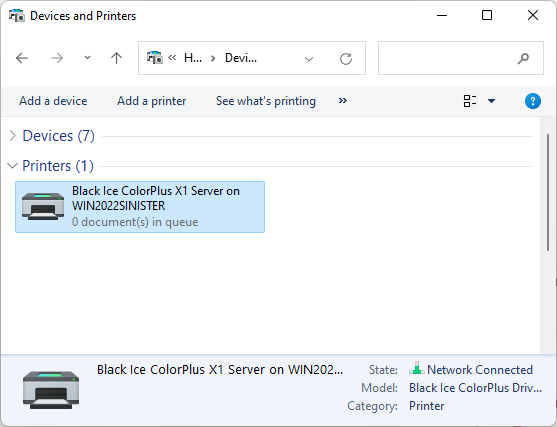The height and width of the screenshot is (427, 557).
Task: Click the change view icon
Action: [470, 101]
